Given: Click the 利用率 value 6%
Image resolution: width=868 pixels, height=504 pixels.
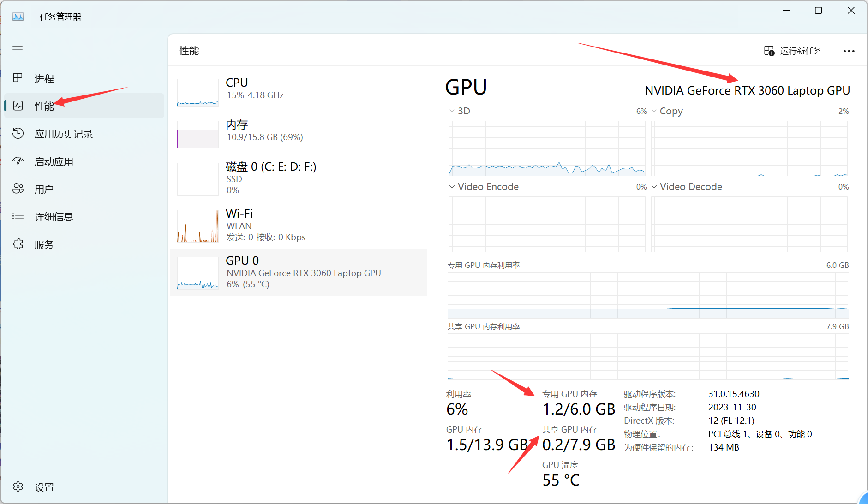Looking at the screenshot, I should [457, 409].
